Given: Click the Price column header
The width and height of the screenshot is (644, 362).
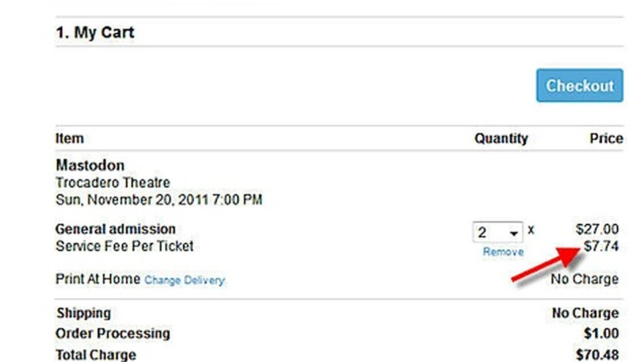Looking at the screenshot, I should click(x=606, y=138).
